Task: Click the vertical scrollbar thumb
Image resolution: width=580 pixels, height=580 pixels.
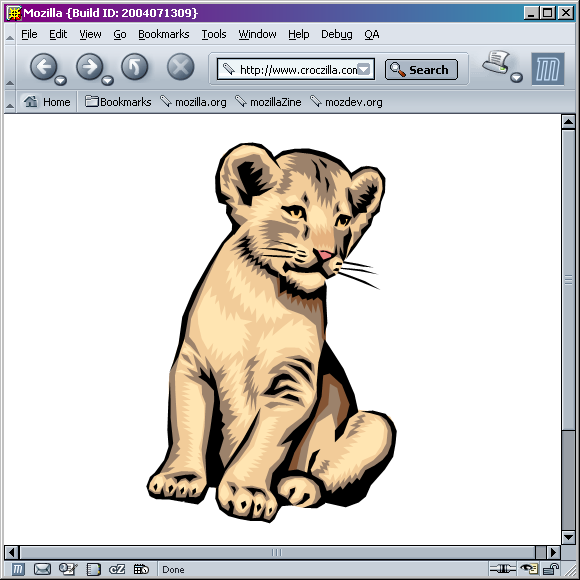Action: (x=569, y=280)
